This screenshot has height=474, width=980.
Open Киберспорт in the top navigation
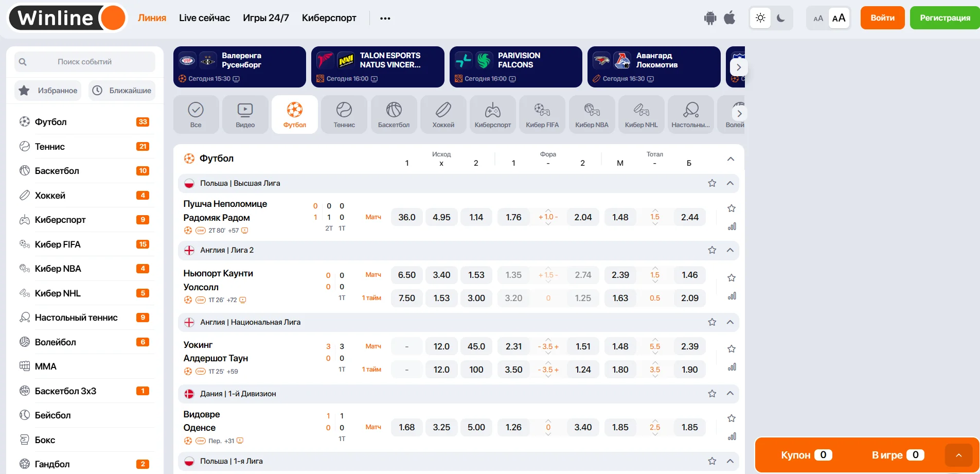click(329, 18)
